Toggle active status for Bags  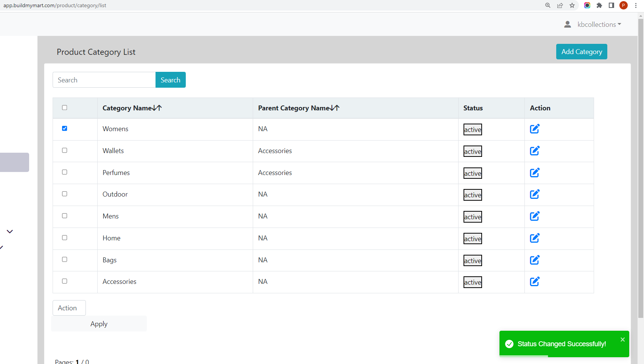pyautogui.click(x=473, y=261)
